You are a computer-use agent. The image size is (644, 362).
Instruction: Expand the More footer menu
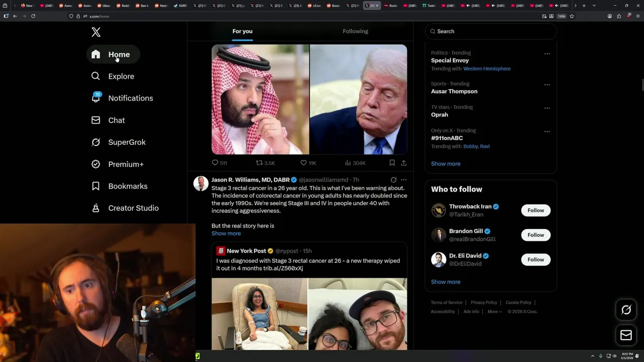pyautogui.click(x=495, y=312)
